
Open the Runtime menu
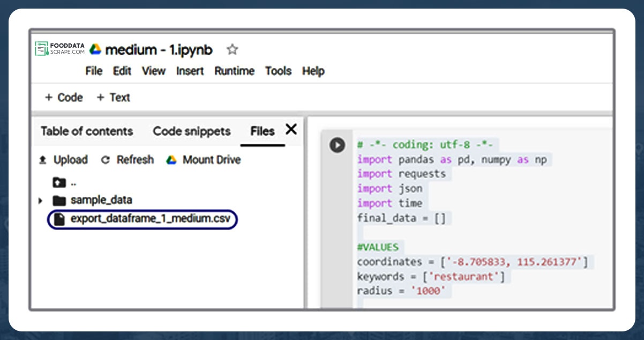234,71
